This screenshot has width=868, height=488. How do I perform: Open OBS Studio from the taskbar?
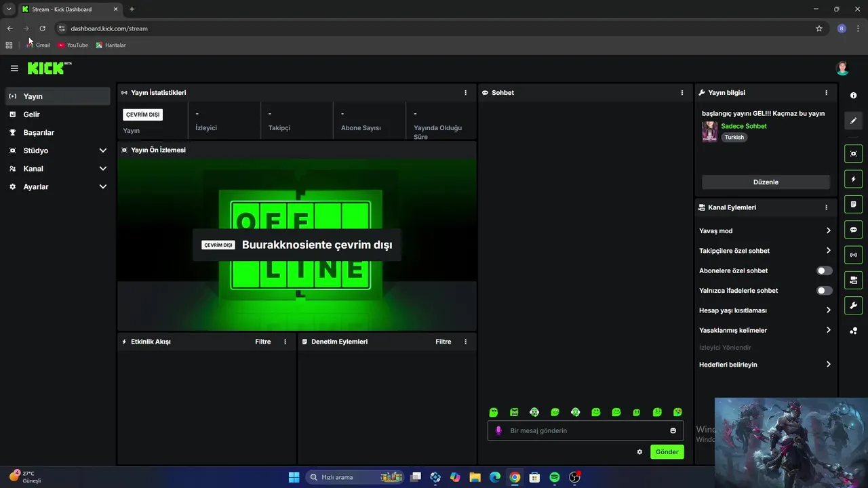574,477
